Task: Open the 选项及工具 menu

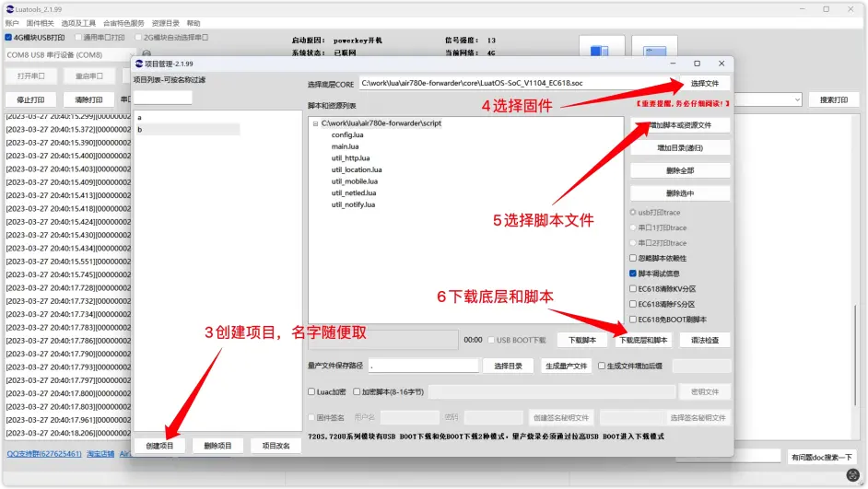Action: pos(78,23)
